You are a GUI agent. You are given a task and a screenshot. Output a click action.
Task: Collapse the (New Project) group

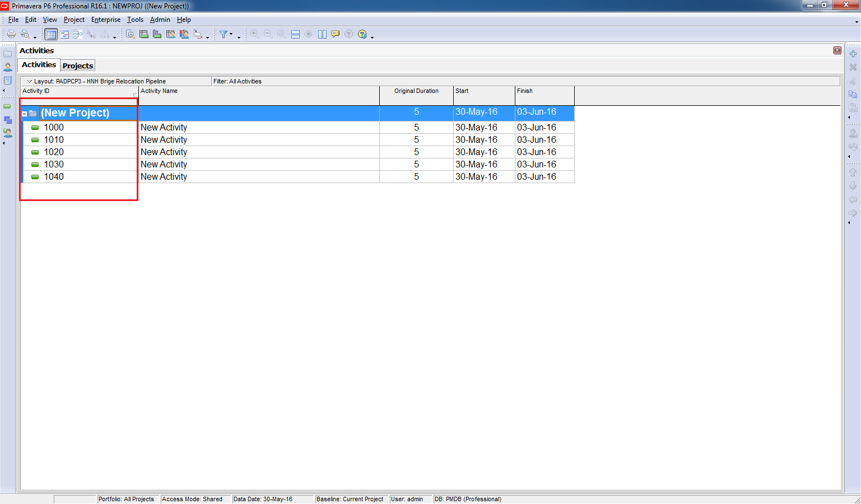[25, 114]
